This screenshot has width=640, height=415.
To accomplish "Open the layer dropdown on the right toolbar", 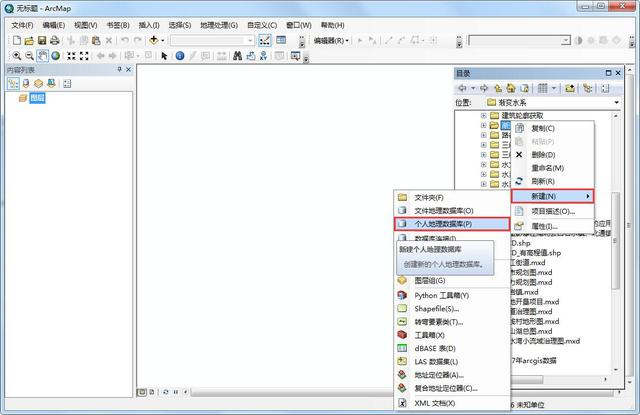I will [x=565, y=40].
